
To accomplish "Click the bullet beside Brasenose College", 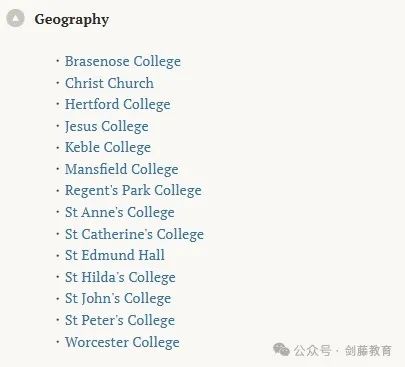I will coord(58,61).
